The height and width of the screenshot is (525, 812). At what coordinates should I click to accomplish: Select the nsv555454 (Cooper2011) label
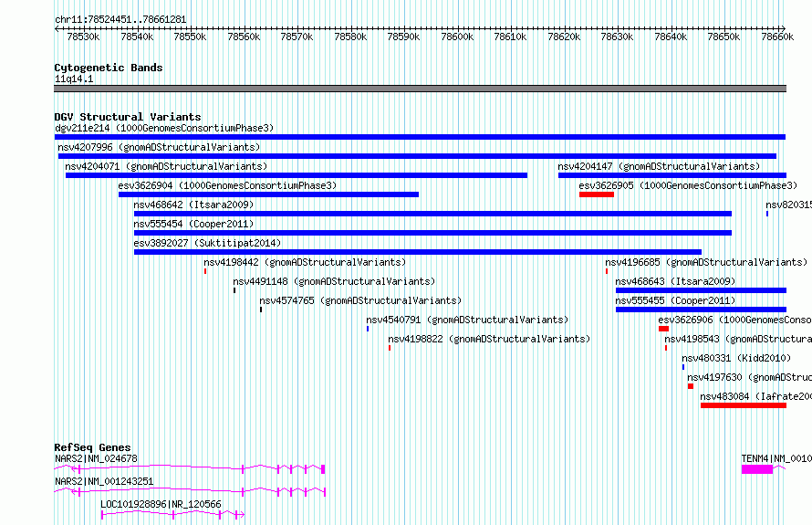click(x=193, y=224)
